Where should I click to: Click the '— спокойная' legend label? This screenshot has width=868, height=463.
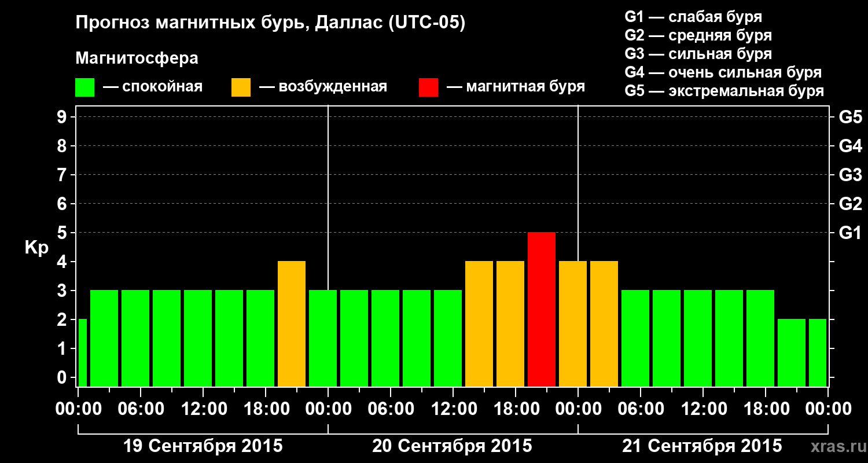click(x=153, y=87)
